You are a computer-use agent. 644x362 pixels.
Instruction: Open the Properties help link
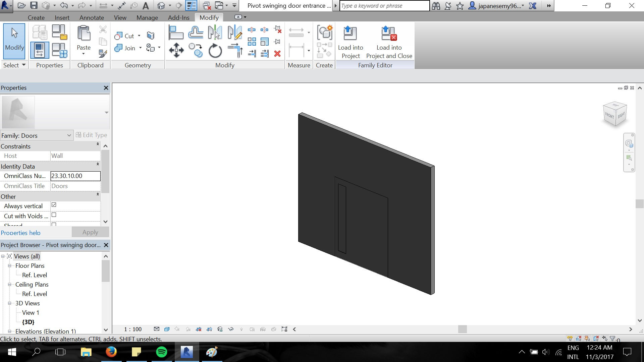point(20,233)
